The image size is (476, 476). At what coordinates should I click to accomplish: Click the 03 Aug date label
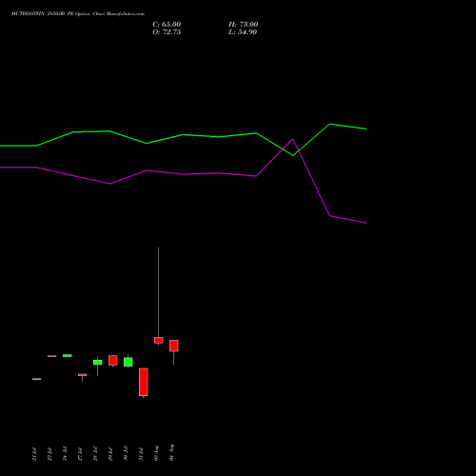pos(156,453)
